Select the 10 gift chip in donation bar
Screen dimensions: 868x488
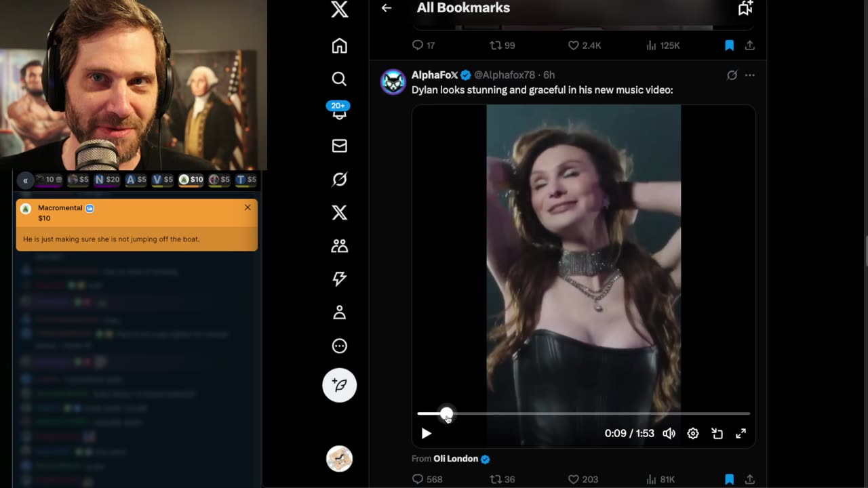[x=50, y=180]
